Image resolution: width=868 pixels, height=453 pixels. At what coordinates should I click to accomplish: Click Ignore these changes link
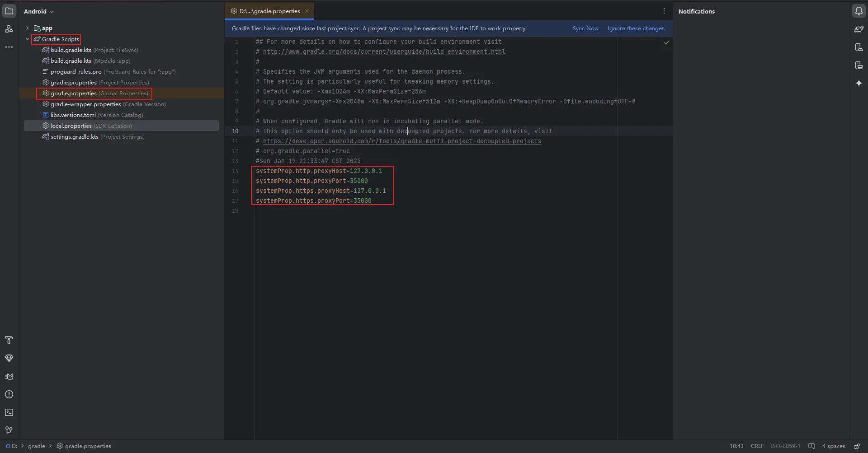636,28
